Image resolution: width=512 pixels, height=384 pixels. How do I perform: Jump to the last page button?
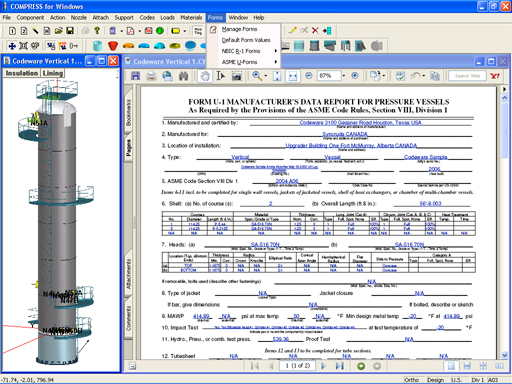point(339,366)
